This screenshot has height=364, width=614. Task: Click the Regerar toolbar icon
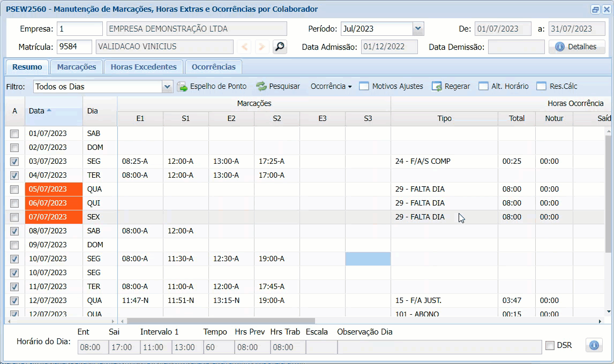tap(437, 86)
